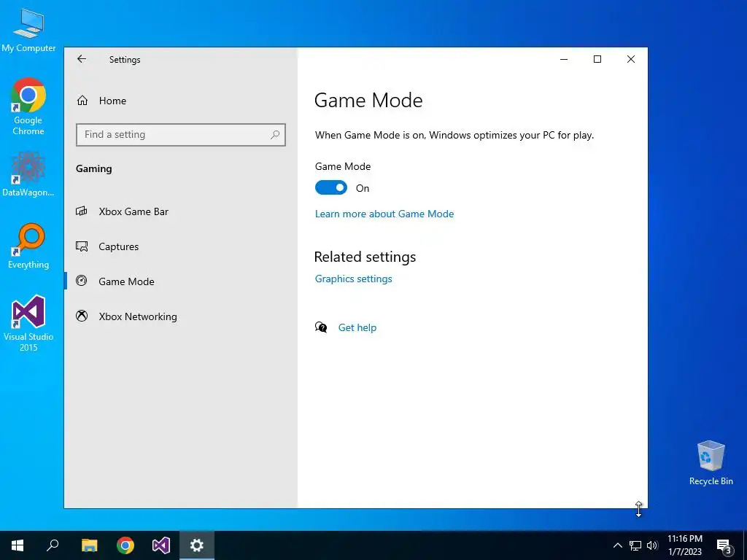
Task: Minimize the Settings window
Action: tap(564, 59)
